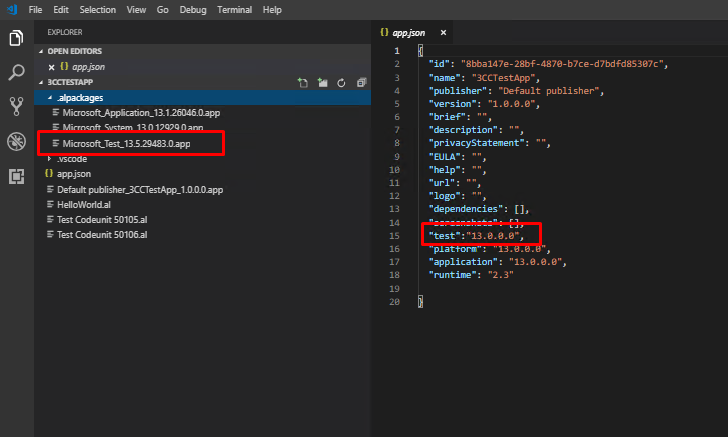
Task: Open the File menu
Action: click(35, 10)
